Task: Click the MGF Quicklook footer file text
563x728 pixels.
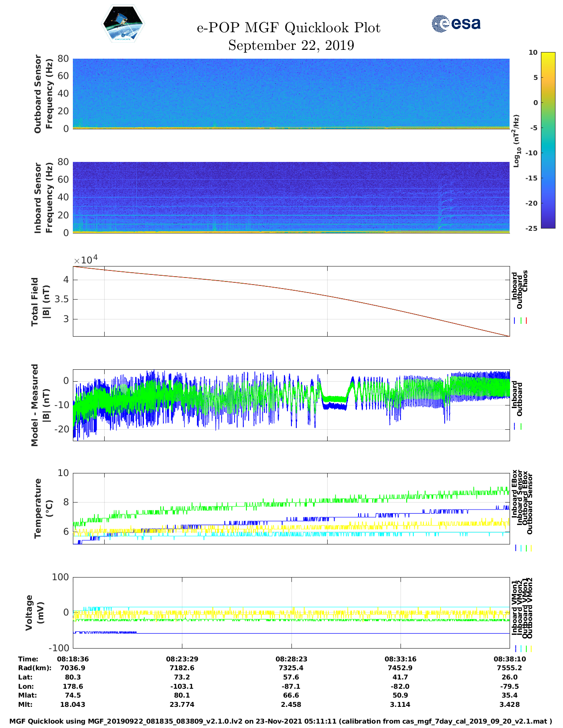Action: (281, 721)
